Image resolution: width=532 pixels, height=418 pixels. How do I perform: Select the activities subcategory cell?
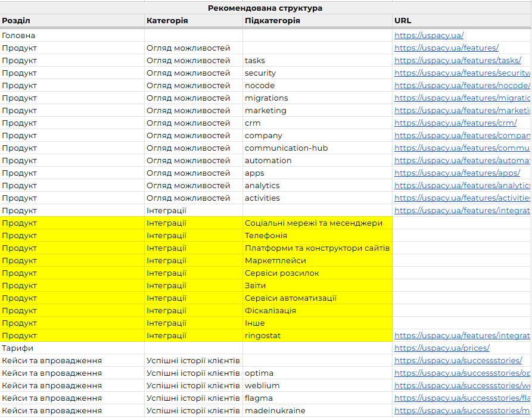click(x=317, y=198)
